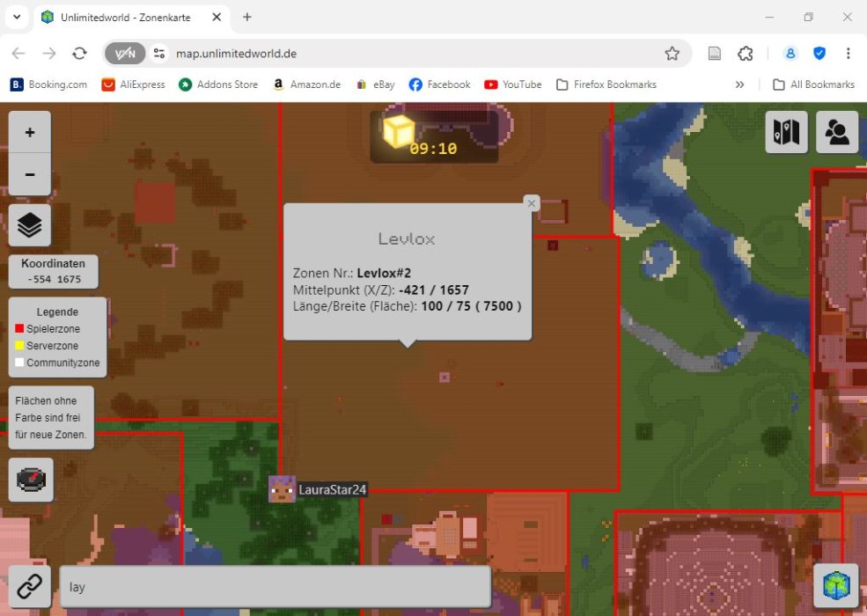Click the address bar map.unlimitedworld.de
867x616 pixels.
237,54
